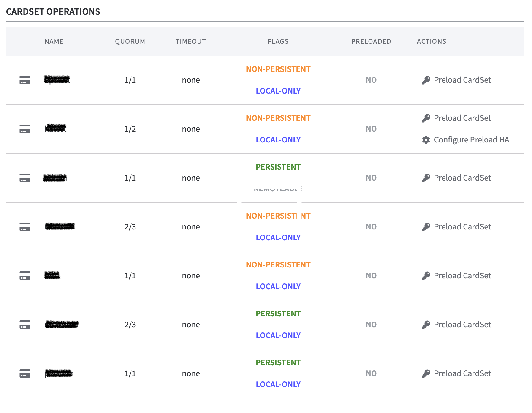Click the key icon in the last cardset row
532x413 pixels.
[x=426, y=373]
